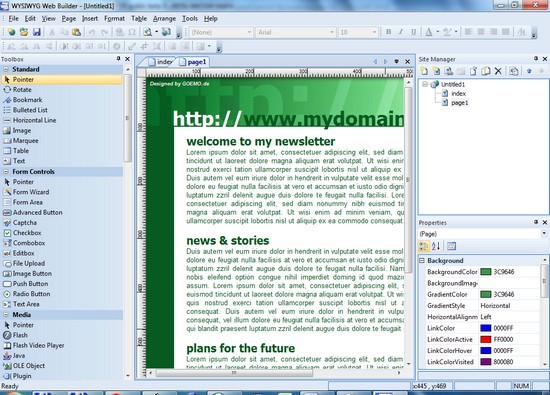Toggle Italic formatting in toolbar
The width and height of the screenshot is (550, 395).
[401, 32]
